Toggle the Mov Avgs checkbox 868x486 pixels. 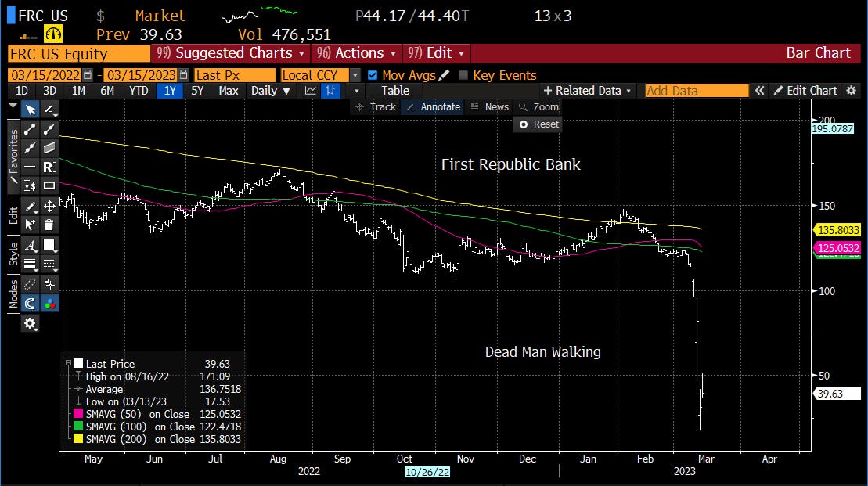[x=373, y=74]
